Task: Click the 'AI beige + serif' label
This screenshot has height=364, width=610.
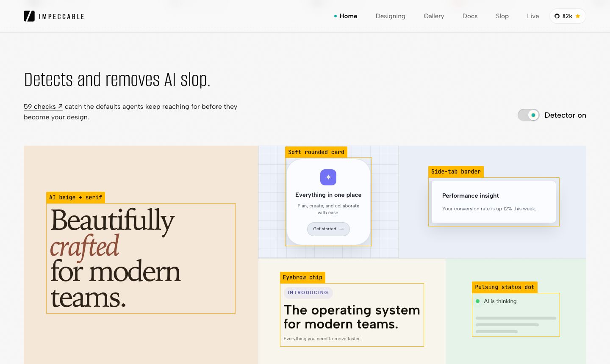Action: [75, 197]
